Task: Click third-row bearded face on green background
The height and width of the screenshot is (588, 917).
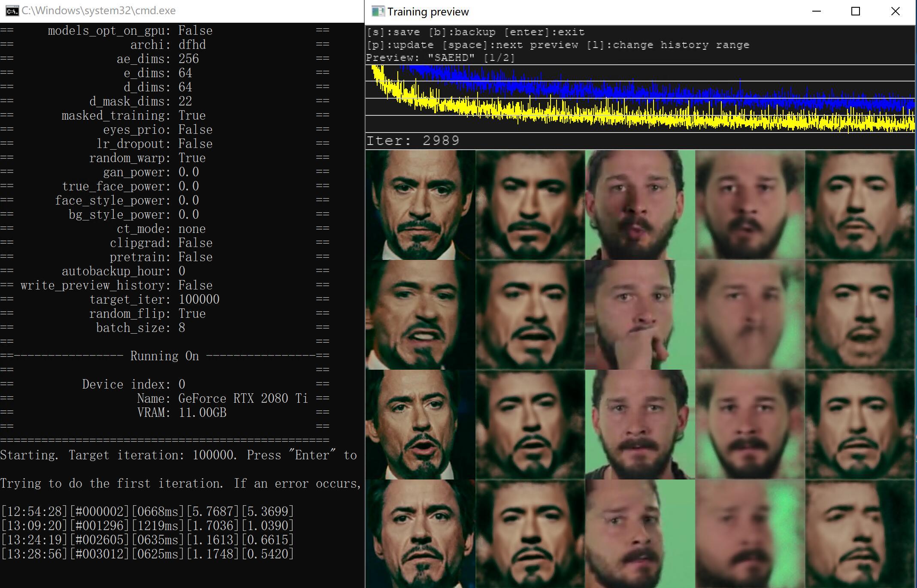Action: [640, 425]
